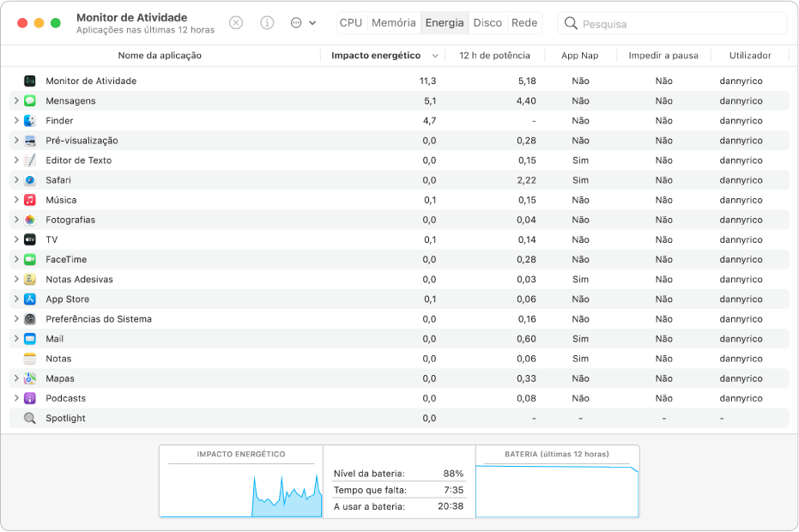Viewport: 799px width, 532px height.
Task: Expand the Mail row
Action: click(x=16, y=339)
